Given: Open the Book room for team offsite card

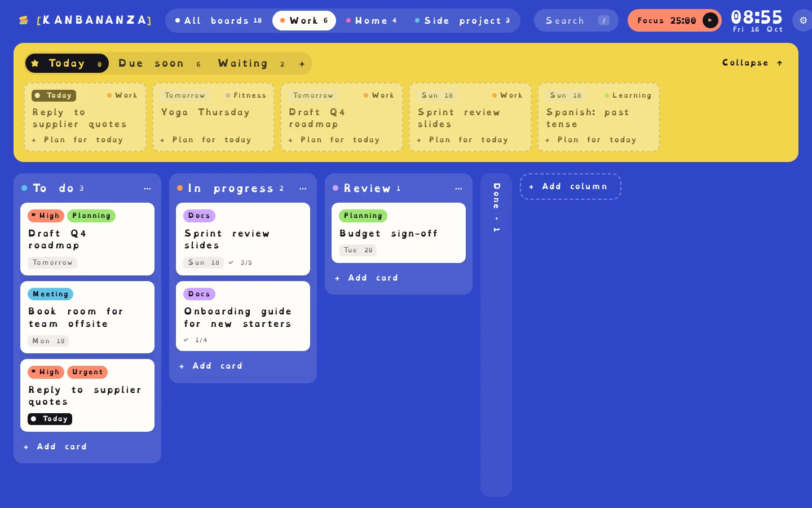Looking at the screenshot, I should (87, 317).
